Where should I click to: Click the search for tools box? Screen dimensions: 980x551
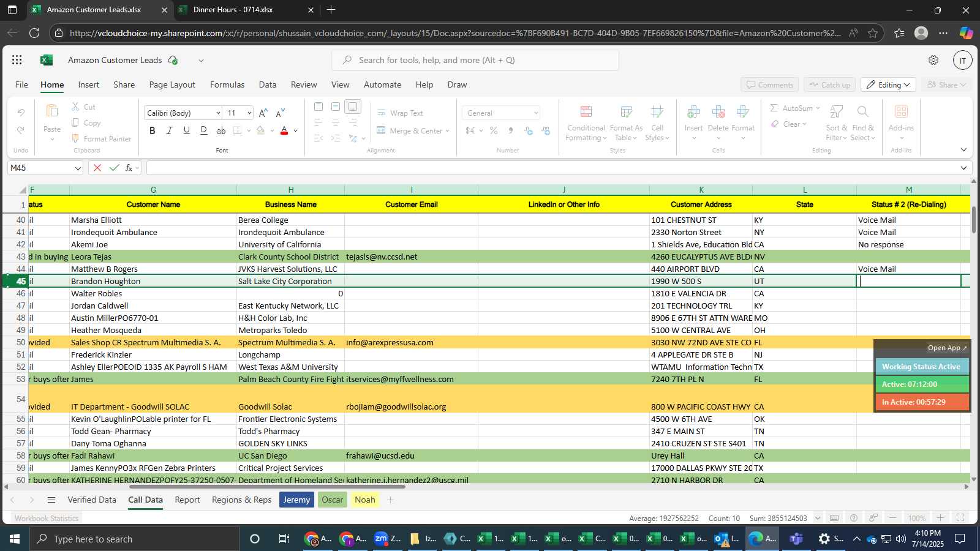(475, 60)
